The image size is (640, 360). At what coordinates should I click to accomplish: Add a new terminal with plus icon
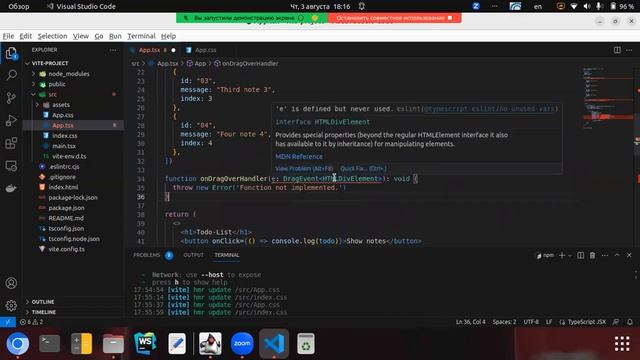562,255
